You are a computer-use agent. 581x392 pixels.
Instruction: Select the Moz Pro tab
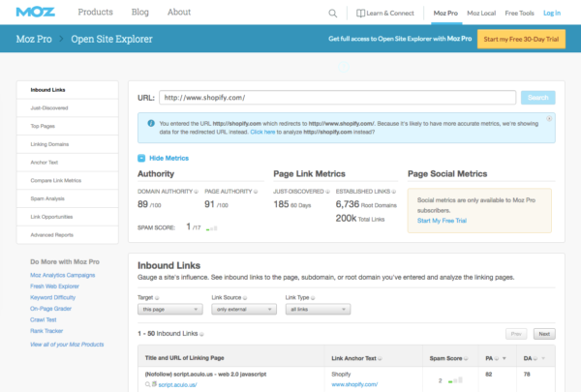(x=445, y=14)
